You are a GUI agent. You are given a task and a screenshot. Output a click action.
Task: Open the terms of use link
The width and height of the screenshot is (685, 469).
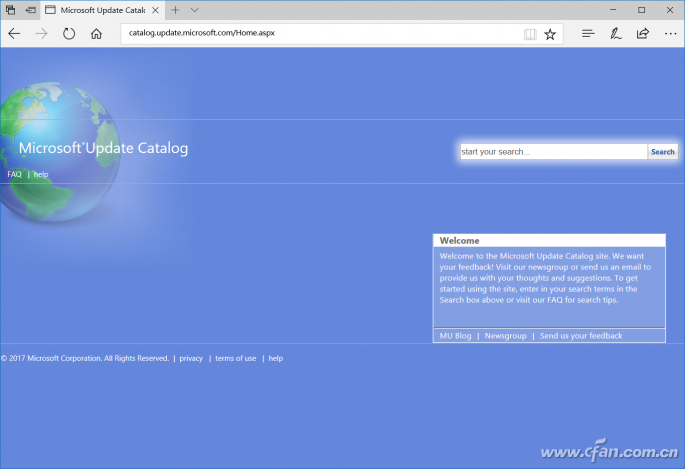(x=235, y=358)
